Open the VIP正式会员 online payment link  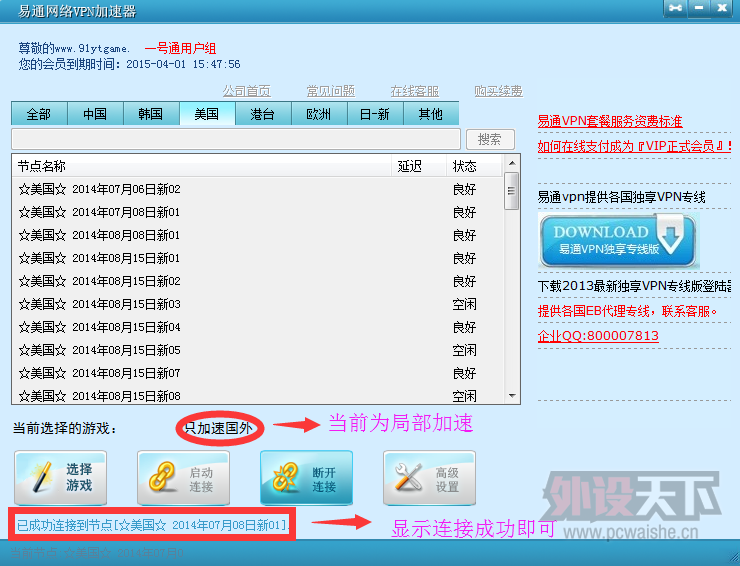(x=634, y=146)
